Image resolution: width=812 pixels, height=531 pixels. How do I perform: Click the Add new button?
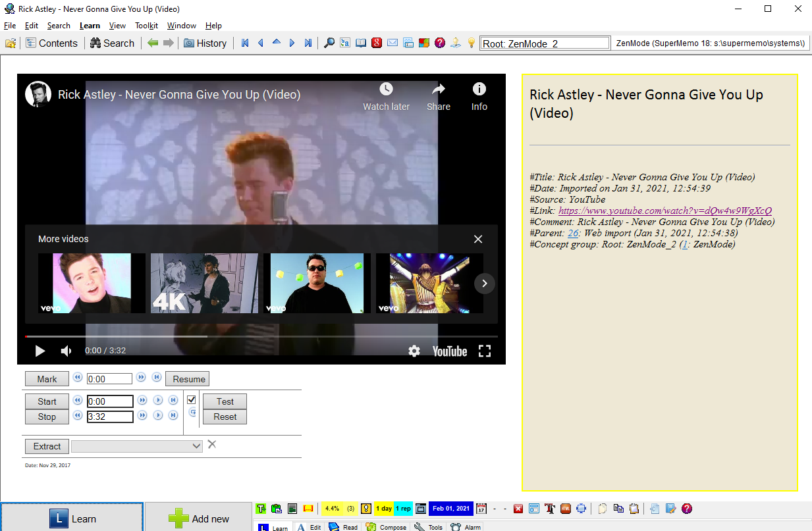coord(198,518)
